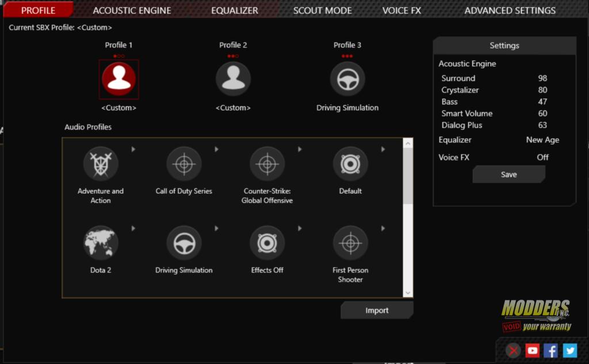Viewport: 589px width, 364px height.
Task: Click the Audio Profiles scrollbar thumb
Action: point(408,176)
